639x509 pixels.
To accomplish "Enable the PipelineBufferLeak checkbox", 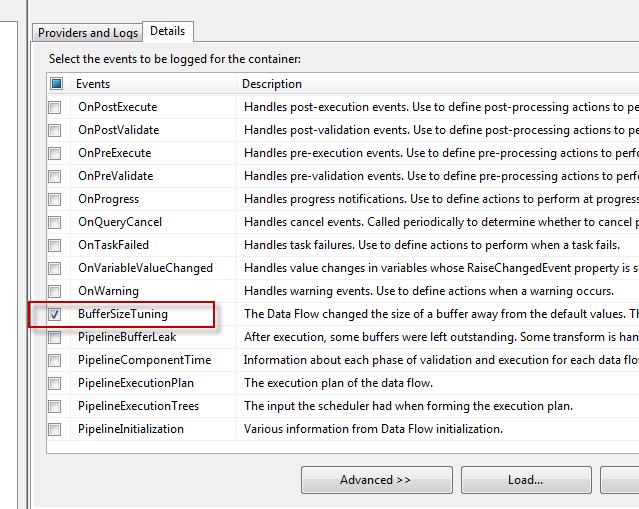I will [x=55, y=337].
